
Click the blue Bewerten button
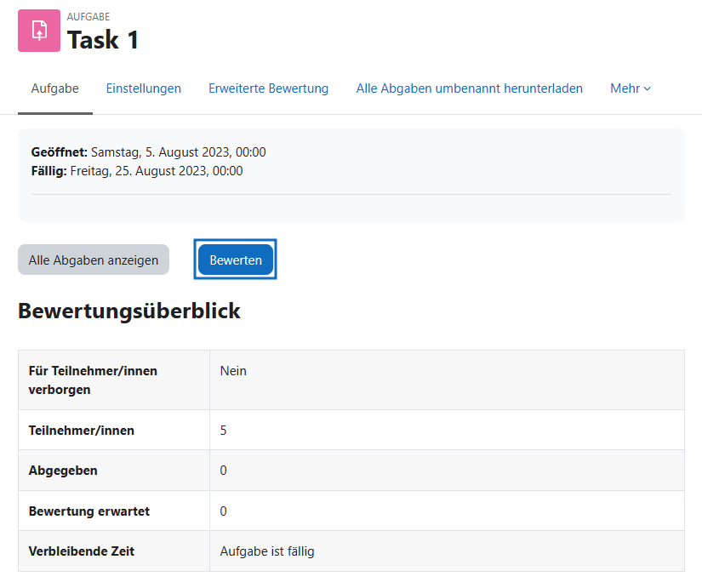(x=236, y=260)
